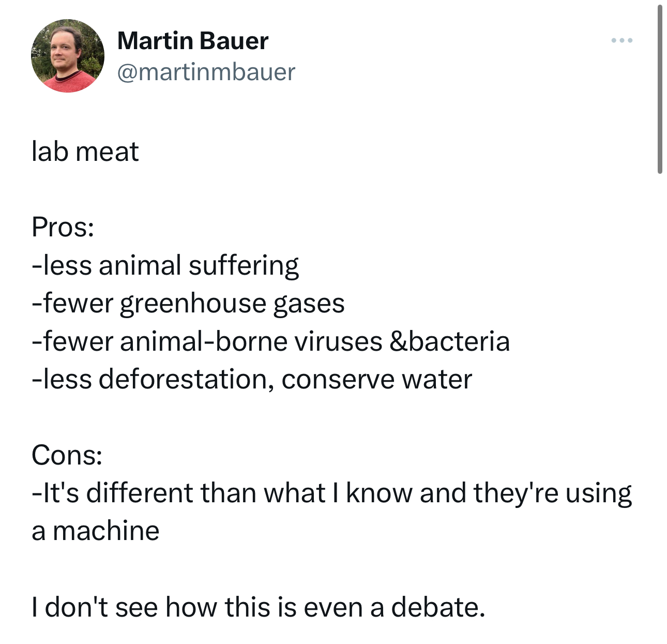Click the '-fewer greenhouse gases' line
667x644 pixels.
pos(188,304)
